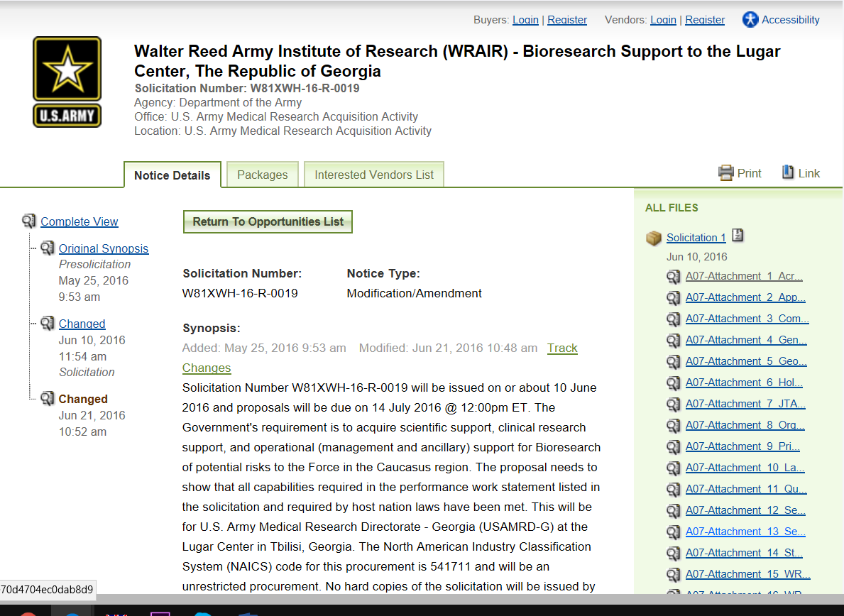
Task: Click the printer icon beside Print
Action: coord(725,173)
